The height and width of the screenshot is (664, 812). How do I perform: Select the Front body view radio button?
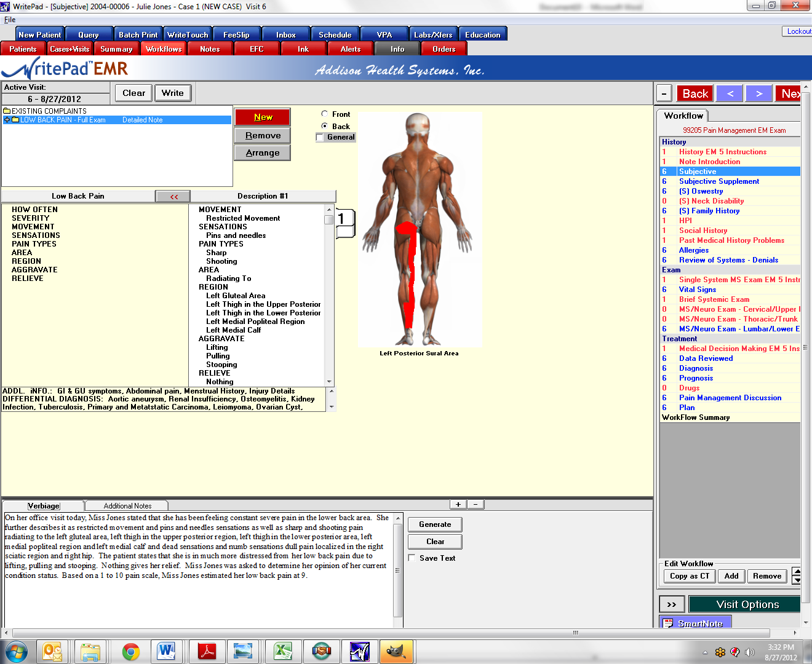click(x=325, y=114)
